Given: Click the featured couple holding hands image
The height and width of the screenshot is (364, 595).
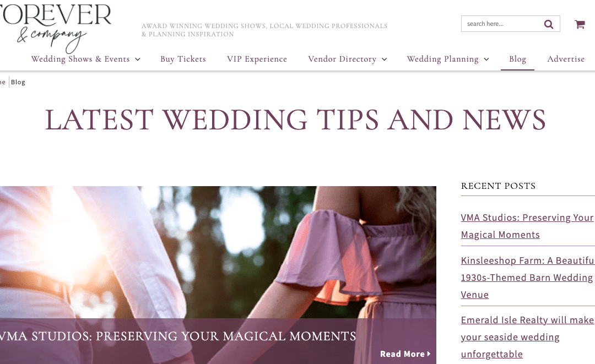Looking at the screenshot, I should 218,252.
